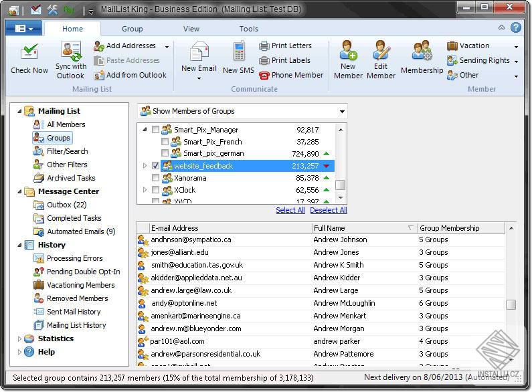Click the Other member icon
532x392 pixels.
(x=452, y=75)
